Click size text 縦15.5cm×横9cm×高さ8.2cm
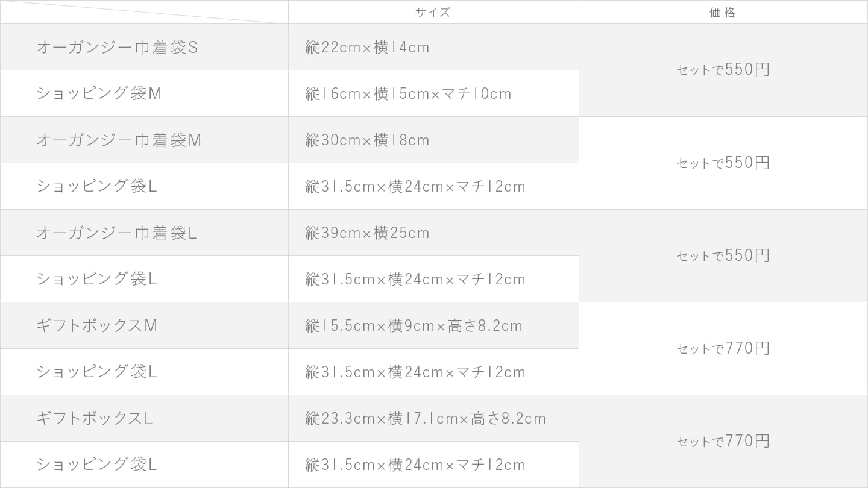 coord(414,326)
